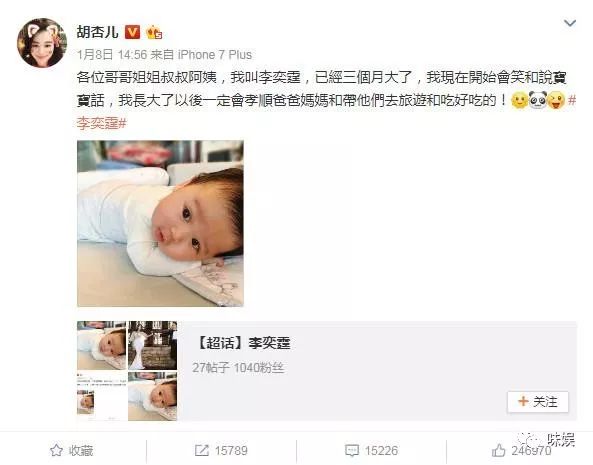Enlarge the main baby photo
Image resolution: width=593 pixels, height=465 pixels.
pyautogui.click(x=160, y=223)
